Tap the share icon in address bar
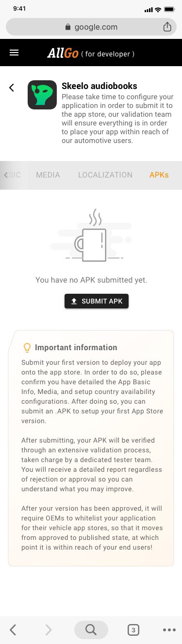Viewport: 182px width, 644px height. (x=167, y=27)
